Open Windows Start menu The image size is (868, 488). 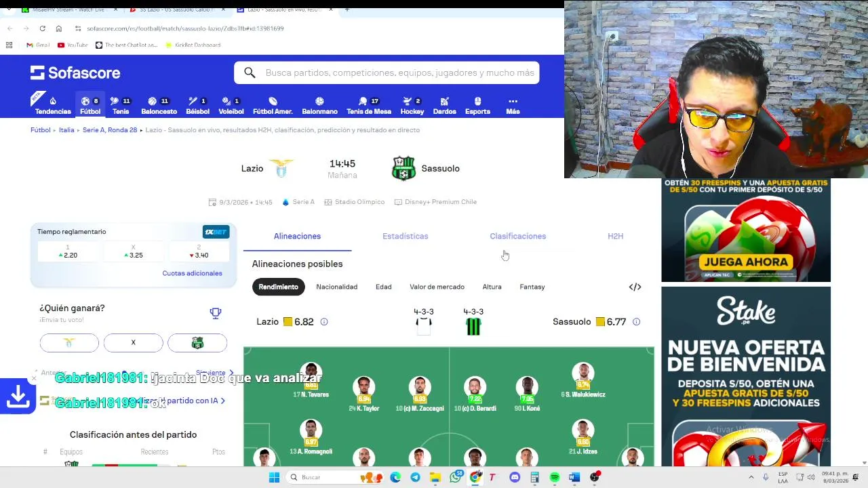tap(274, 477)
